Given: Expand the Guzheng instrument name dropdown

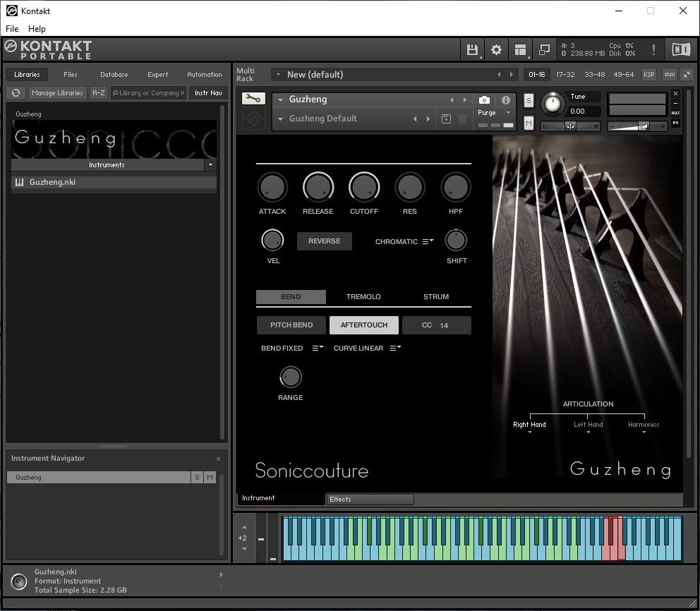Looking at the screenshot, I should [280, 100].
